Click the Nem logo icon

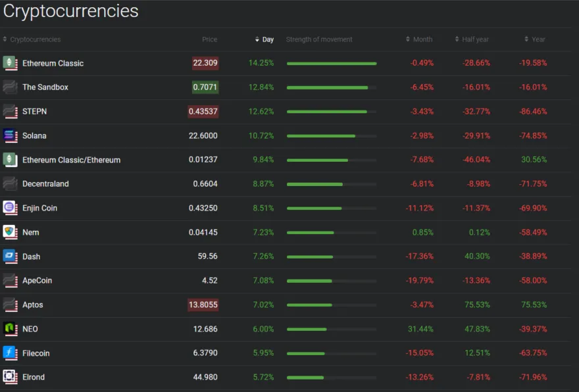[x=10, y=232]
